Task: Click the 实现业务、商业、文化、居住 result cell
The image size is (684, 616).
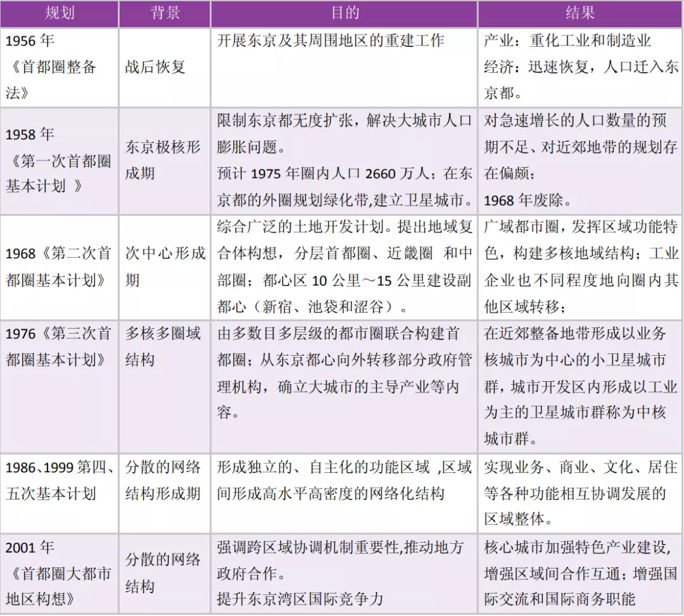Action: (580, 494)
